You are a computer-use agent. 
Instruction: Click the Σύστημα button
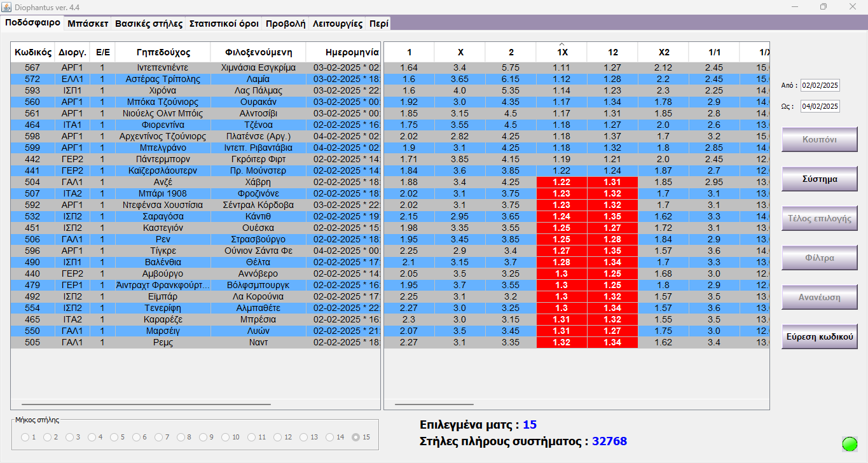pyautogui.click(x=820, y=179)
